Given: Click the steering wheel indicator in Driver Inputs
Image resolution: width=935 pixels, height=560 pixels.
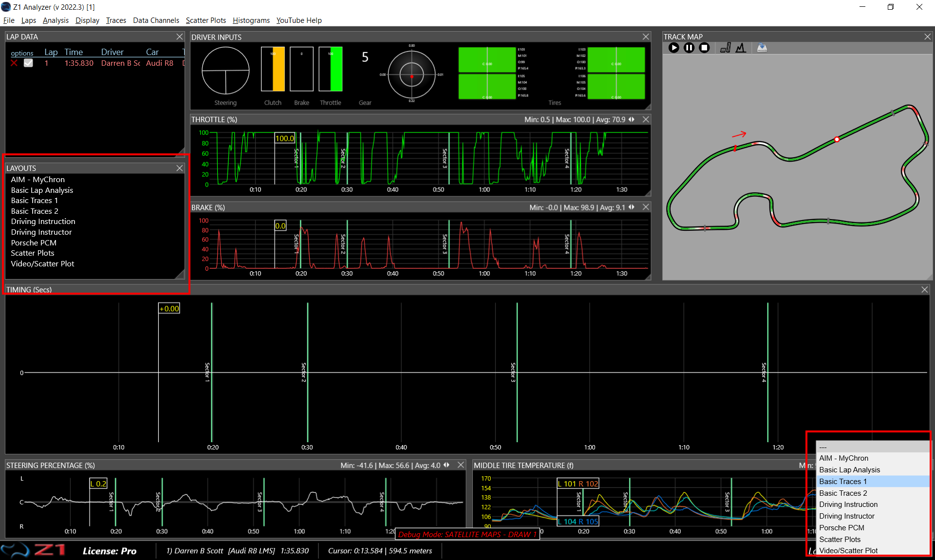Looking at the screenshot, I should click(x=225, y=71).
